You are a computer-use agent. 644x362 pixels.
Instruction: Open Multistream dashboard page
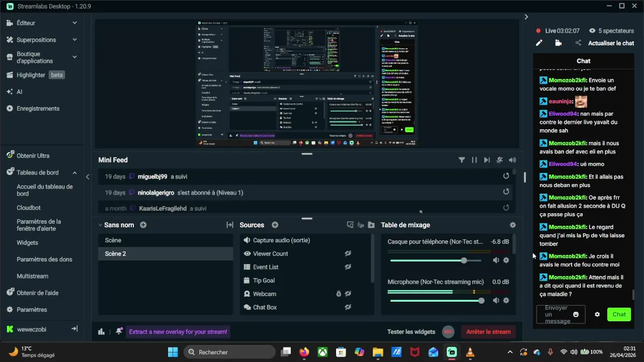(32, 276)
